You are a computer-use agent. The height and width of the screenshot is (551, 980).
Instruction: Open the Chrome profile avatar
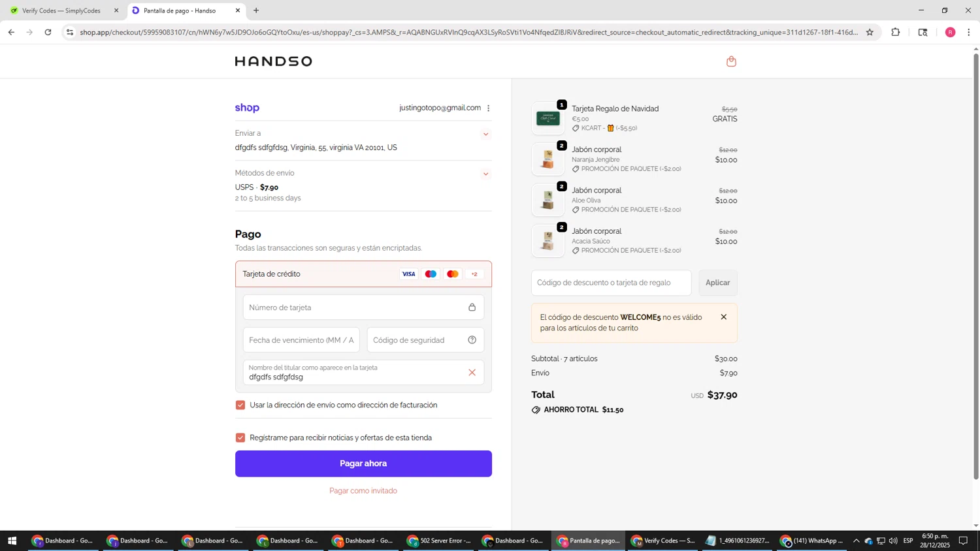(950, 32)
